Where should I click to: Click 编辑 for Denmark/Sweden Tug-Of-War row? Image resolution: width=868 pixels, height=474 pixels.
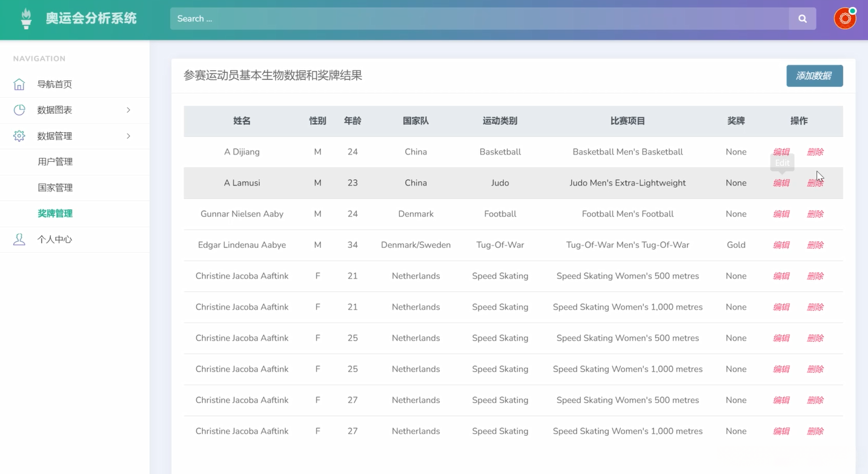coord(781,245)
